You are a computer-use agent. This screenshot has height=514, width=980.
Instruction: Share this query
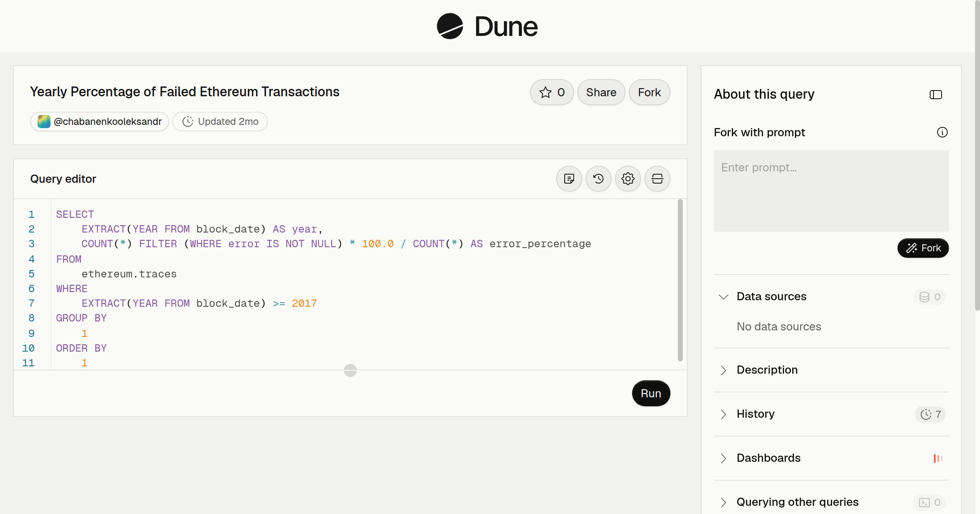click(x=601, y=92)
